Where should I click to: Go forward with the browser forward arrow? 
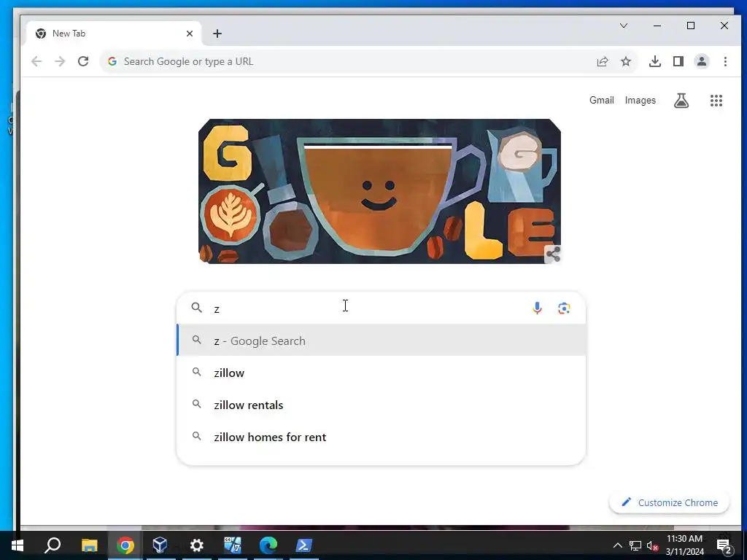pyautogui.click(x=60, y=61)
